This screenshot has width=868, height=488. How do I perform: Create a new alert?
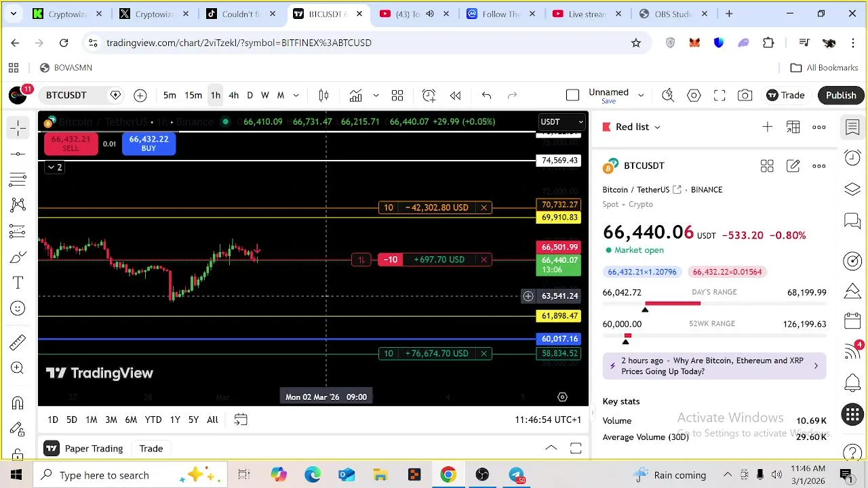pos(429,96)
